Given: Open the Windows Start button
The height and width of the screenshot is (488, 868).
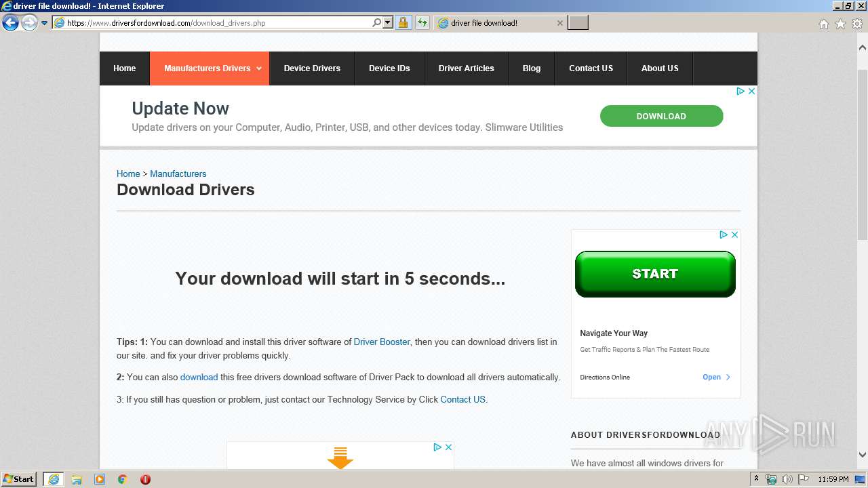Looking at the screenshot, I should [18, 479].
